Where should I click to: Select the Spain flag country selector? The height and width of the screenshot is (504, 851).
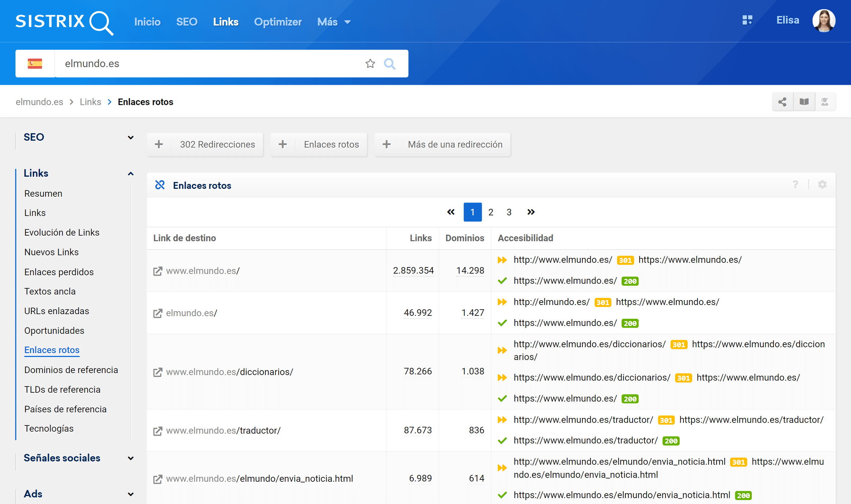coord(35,63)
